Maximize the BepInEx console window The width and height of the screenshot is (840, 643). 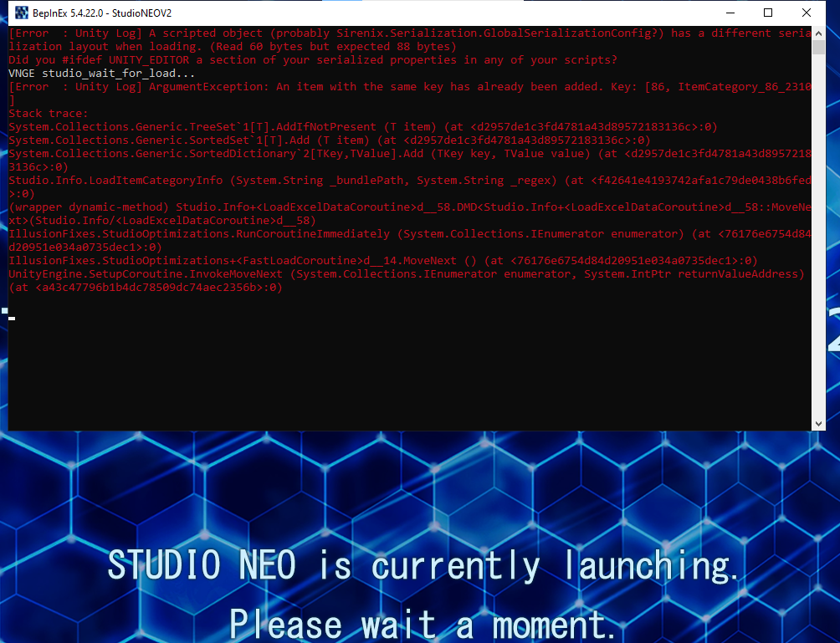[x=768, y=13]
